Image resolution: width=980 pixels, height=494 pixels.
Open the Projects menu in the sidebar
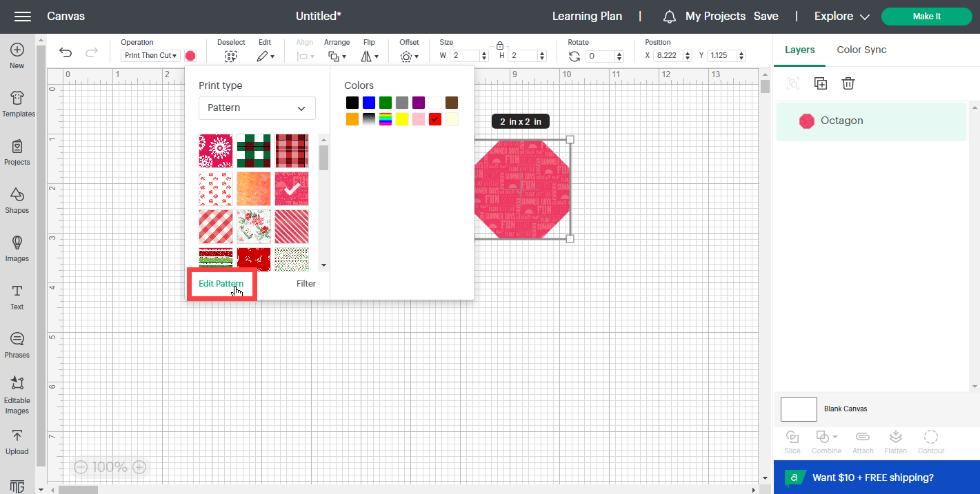[x=17, y=153]
